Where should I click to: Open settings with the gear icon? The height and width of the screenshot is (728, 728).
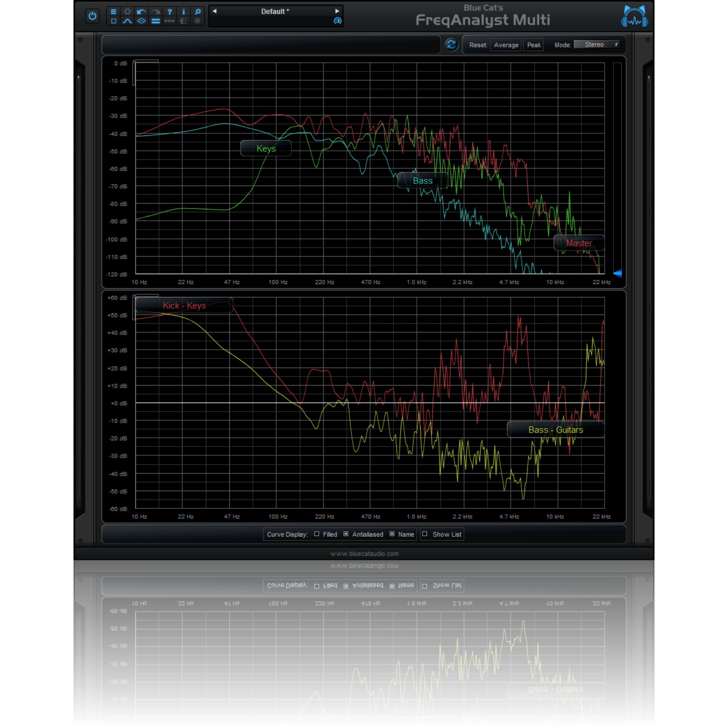coord(127,12)
